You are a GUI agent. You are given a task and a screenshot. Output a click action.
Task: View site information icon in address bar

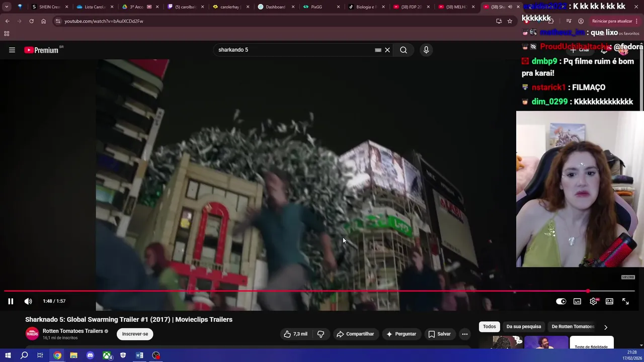click(x=58, y=21)
